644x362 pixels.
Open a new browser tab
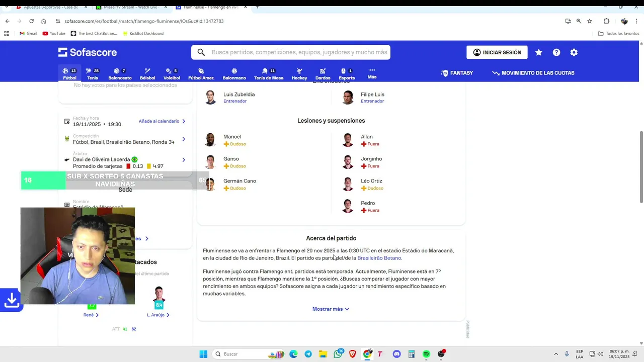click(258, 7)
